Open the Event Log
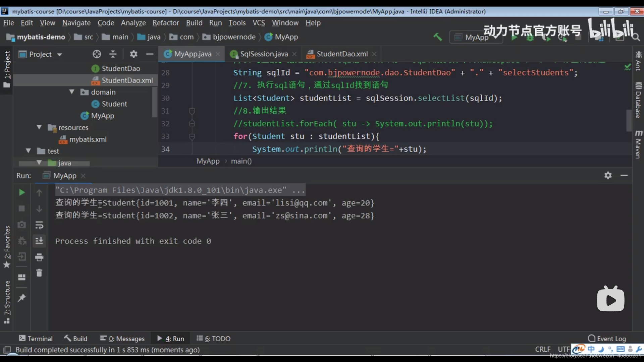This screenshot has height=362, width=644. tap(607, 339)
